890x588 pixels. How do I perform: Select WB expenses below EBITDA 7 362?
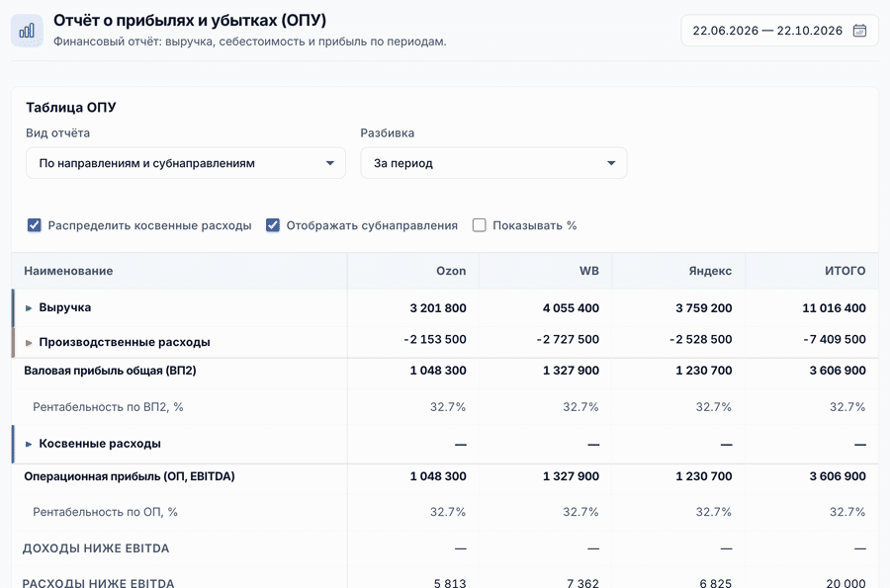click(x=582, y=582)
